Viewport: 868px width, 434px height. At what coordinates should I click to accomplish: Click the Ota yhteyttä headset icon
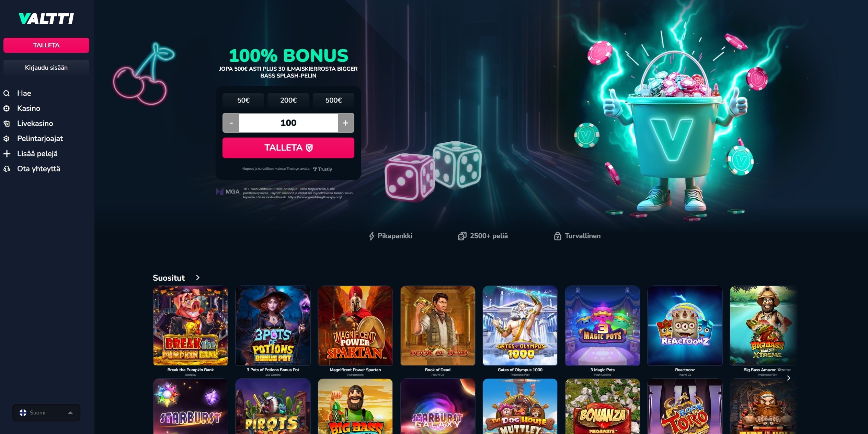click(7, 169)
